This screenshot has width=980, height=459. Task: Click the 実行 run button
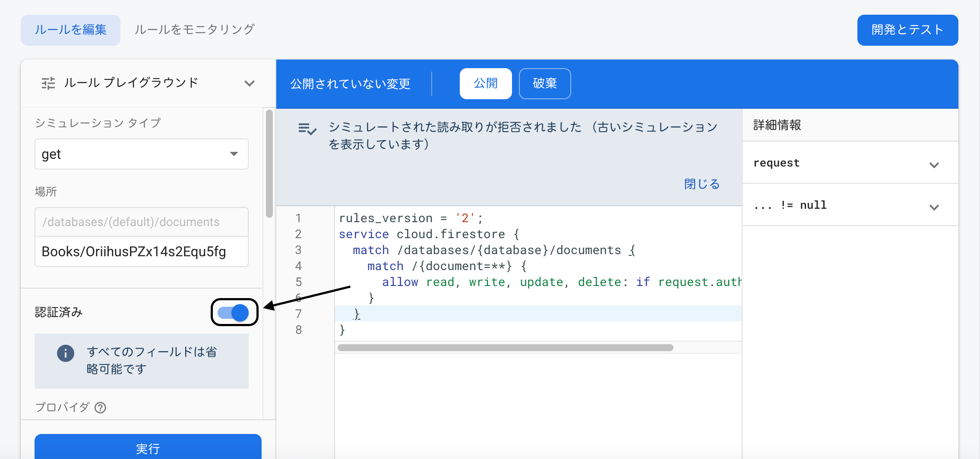(148, 447)
